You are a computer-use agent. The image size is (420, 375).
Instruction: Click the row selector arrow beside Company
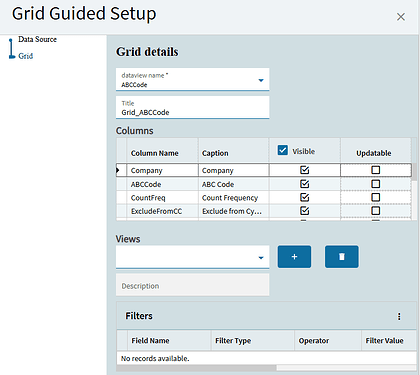(119, 170)
